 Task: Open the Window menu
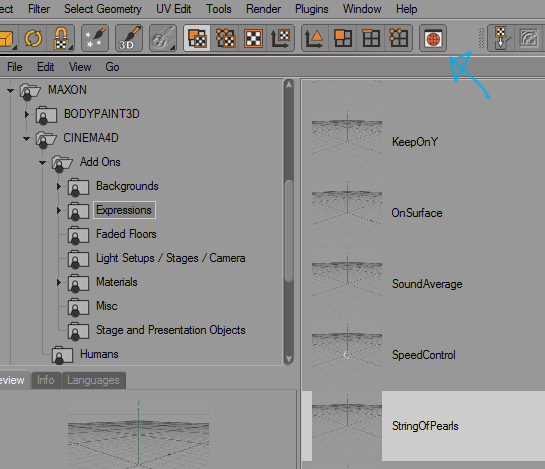coord(362,9)
